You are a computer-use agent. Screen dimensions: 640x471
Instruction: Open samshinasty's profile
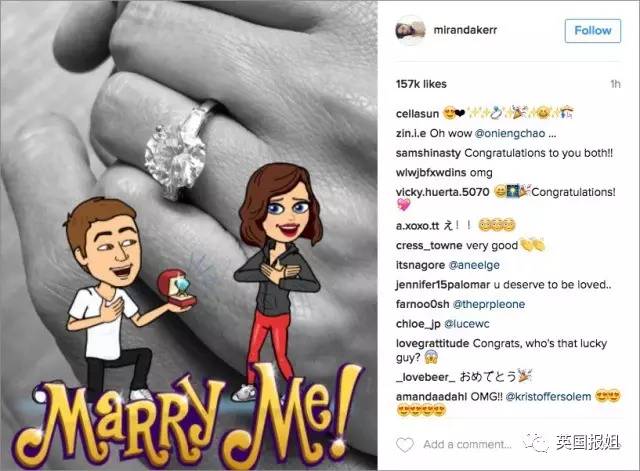pos(428,153)
